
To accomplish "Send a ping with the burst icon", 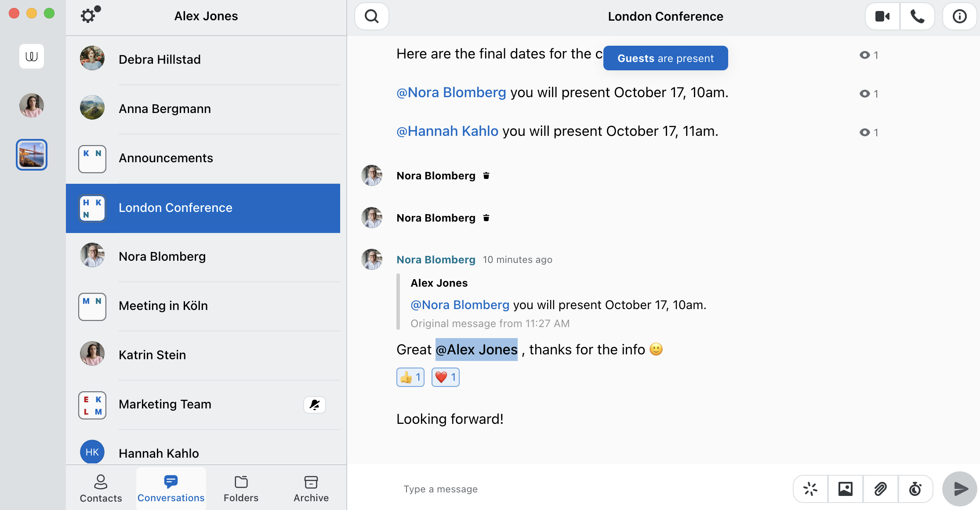I will (x=810, y=489).
